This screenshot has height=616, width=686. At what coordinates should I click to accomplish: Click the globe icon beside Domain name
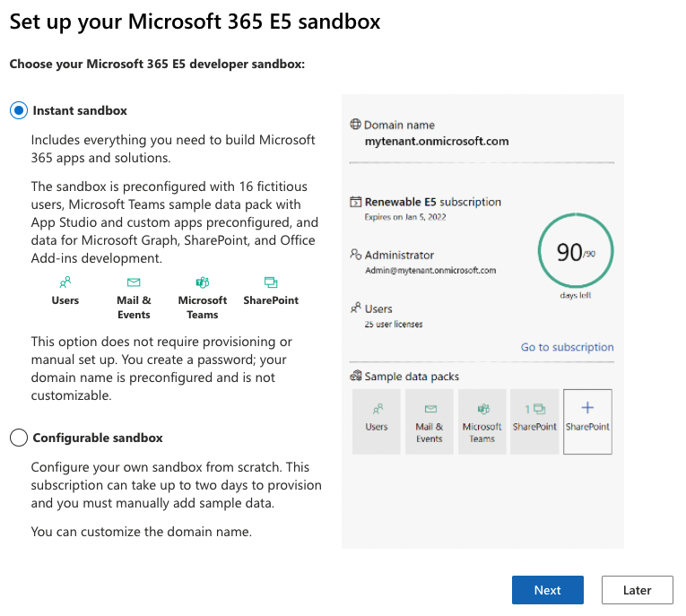click(355, 126)
